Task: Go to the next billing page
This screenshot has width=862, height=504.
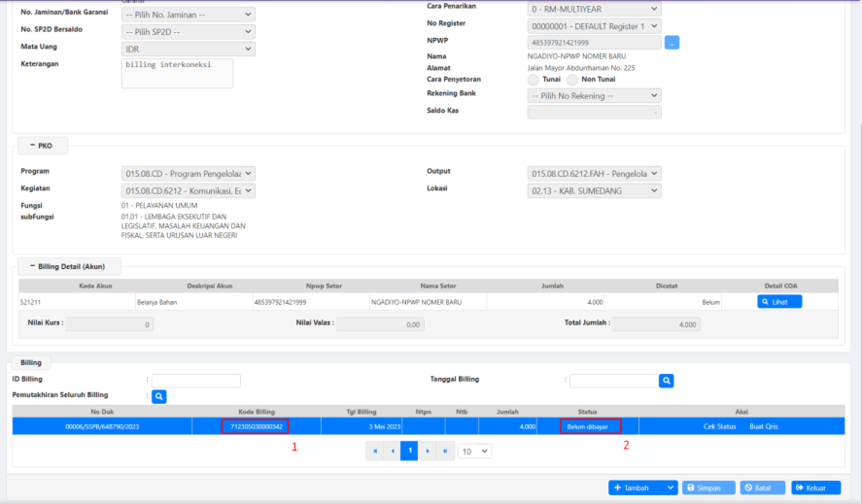Action: (x=428, y=451)
